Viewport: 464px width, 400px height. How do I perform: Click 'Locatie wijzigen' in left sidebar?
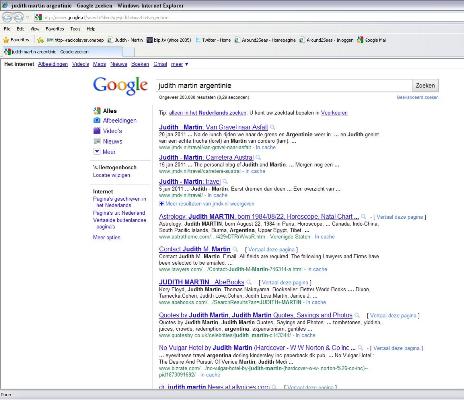tap(111, 175)
